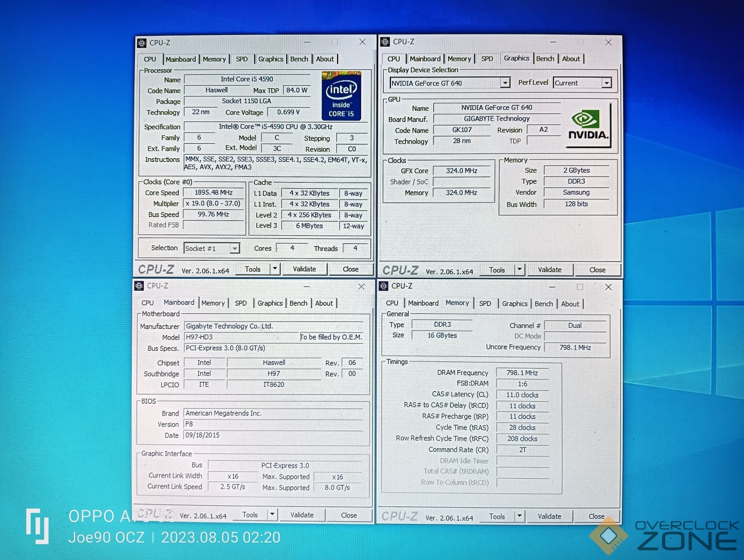The image size is (744, 560).
Task: Click Tools button in the Graphics window
Action: click(x=497, y=270)
